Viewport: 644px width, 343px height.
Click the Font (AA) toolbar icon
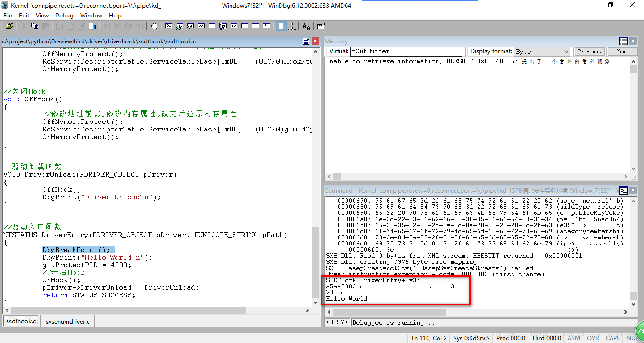[306, 26]
